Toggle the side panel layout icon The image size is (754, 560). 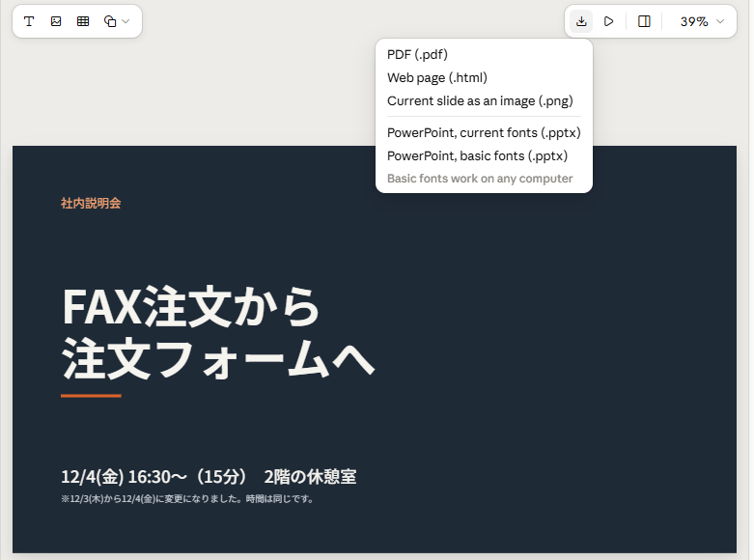[644, 21]
